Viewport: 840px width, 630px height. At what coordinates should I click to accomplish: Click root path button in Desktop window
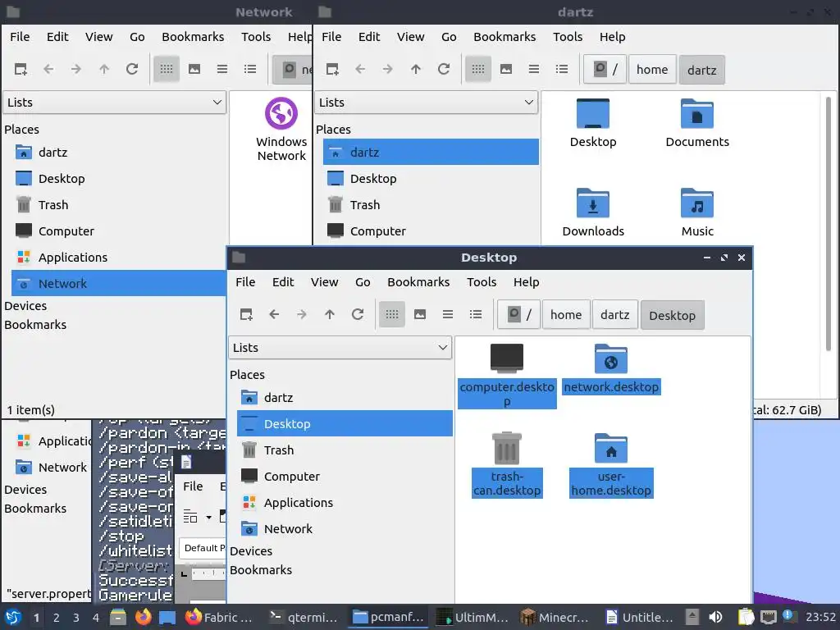[x=518, y=314]
